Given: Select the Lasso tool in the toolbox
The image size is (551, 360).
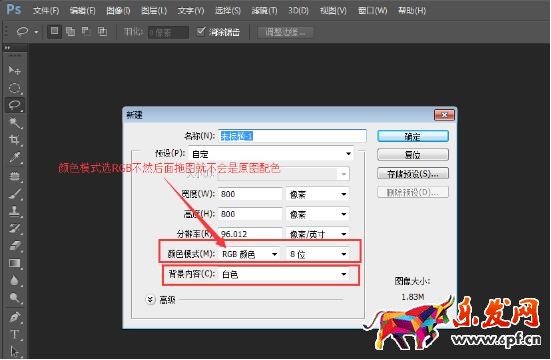Looking at the screenshot, I should click(x=14, y=105).
